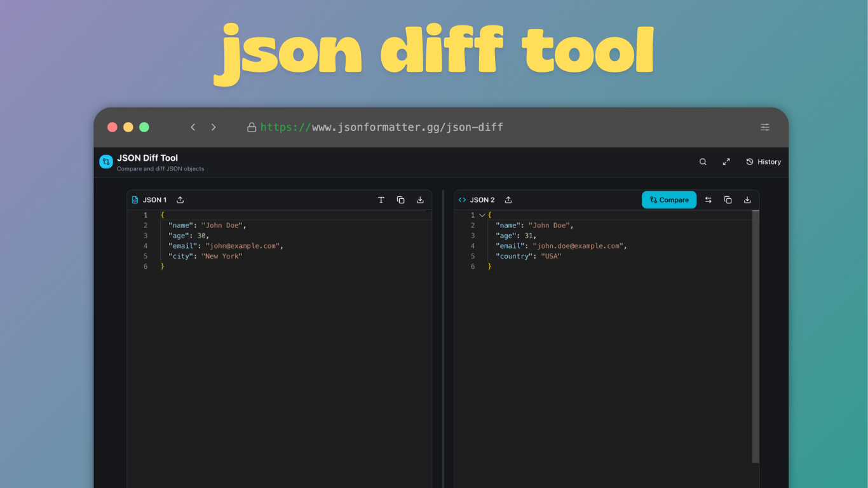Collapse the JSON 2 root object fold arrow
The height and width of the screenshot is (488, 868).
click(x=482, y=215)
